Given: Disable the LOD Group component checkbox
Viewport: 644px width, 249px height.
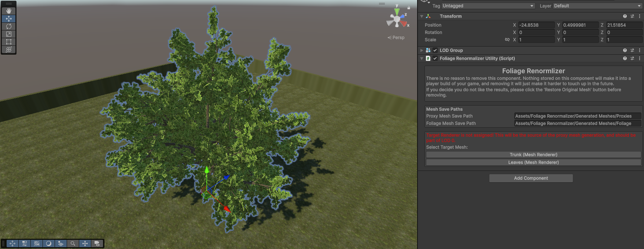Looking at the screenshot, I should (x=435, y=50).
